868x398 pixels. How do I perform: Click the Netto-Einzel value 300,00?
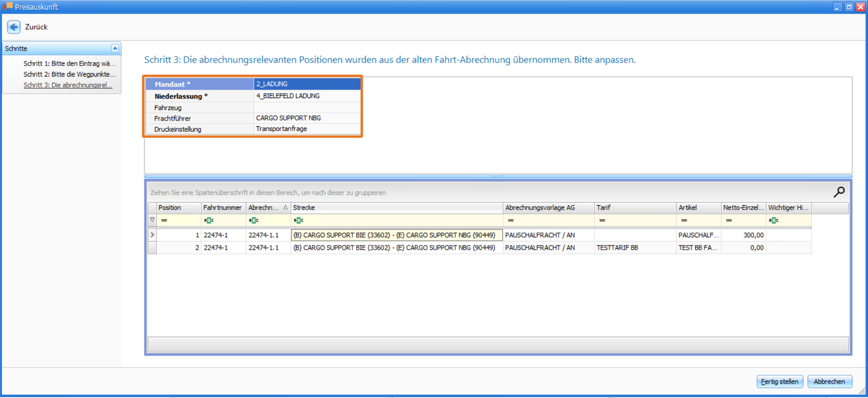tap(743, 235)
